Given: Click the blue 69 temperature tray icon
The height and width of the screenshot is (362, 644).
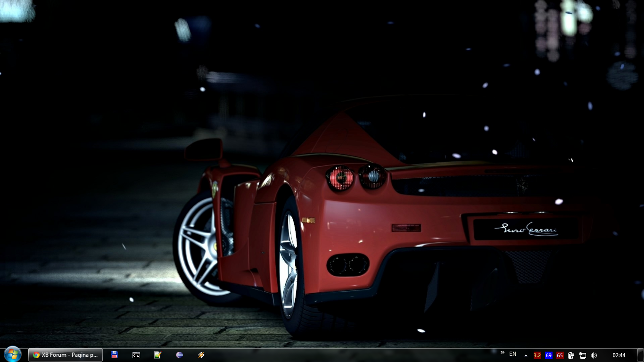Looking at the screenshot, I should click(x=548, y=355).
